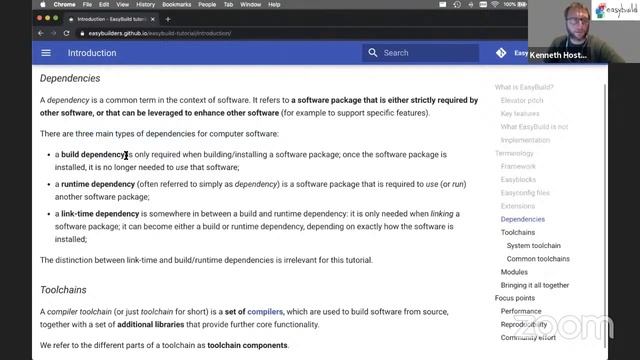Click the Introduction page title in header
Screen dimensions: 640x360
[92, 53]
